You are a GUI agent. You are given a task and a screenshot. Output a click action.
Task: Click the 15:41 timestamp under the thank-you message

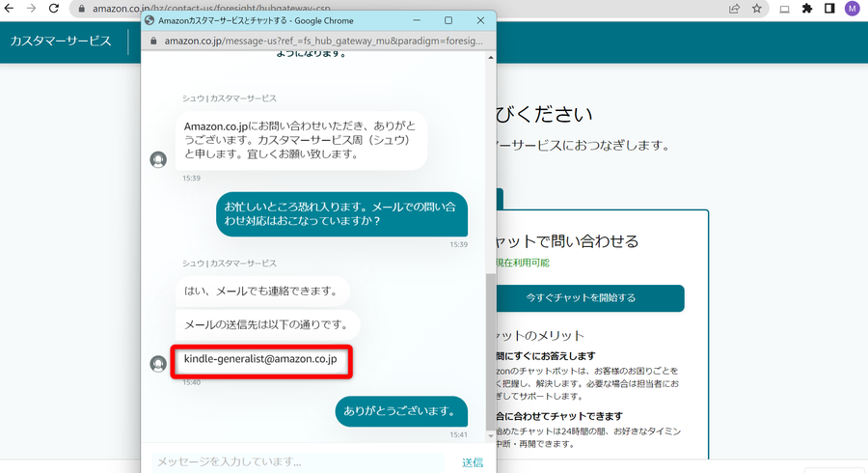click(x=458, y=434)
